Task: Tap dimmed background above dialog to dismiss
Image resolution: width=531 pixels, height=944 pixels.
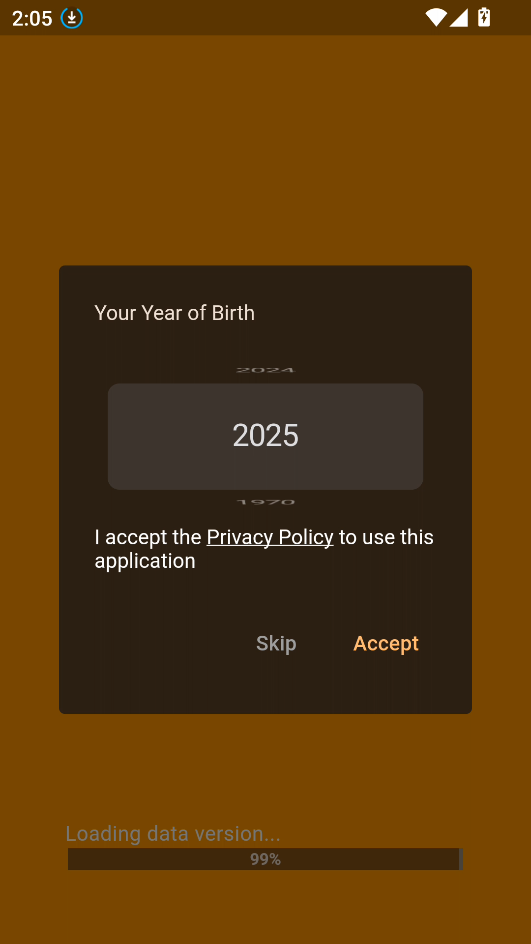Action: (x=266, y=151)
